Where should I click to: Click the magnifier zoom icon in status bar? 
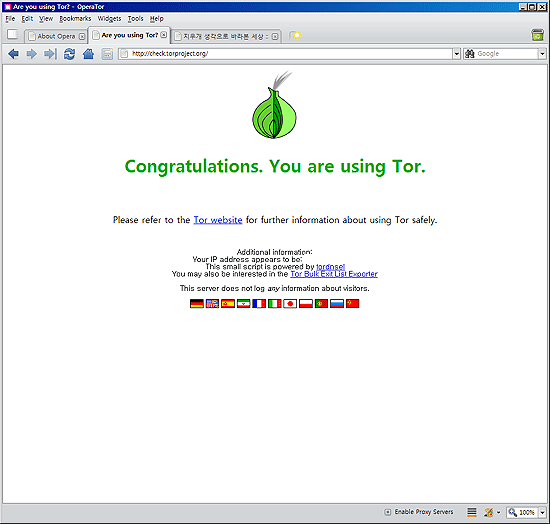coord(512,512)
